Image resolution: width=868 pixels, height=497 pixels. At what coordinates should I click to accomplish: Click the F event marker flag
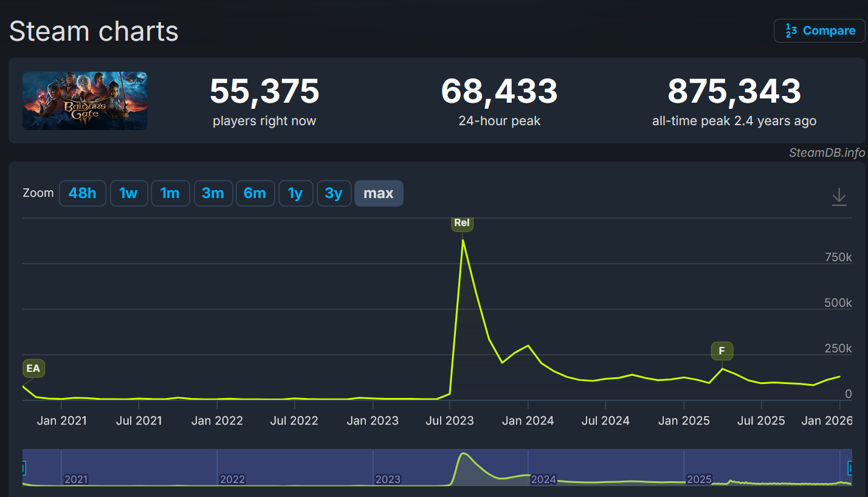(722, 351)
